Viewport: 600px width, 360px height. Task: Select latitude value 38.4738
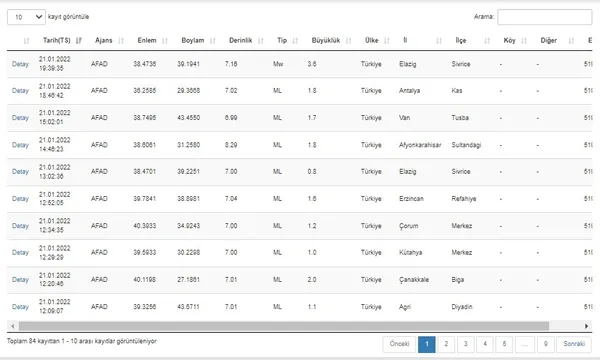click(x=145, y=64)
